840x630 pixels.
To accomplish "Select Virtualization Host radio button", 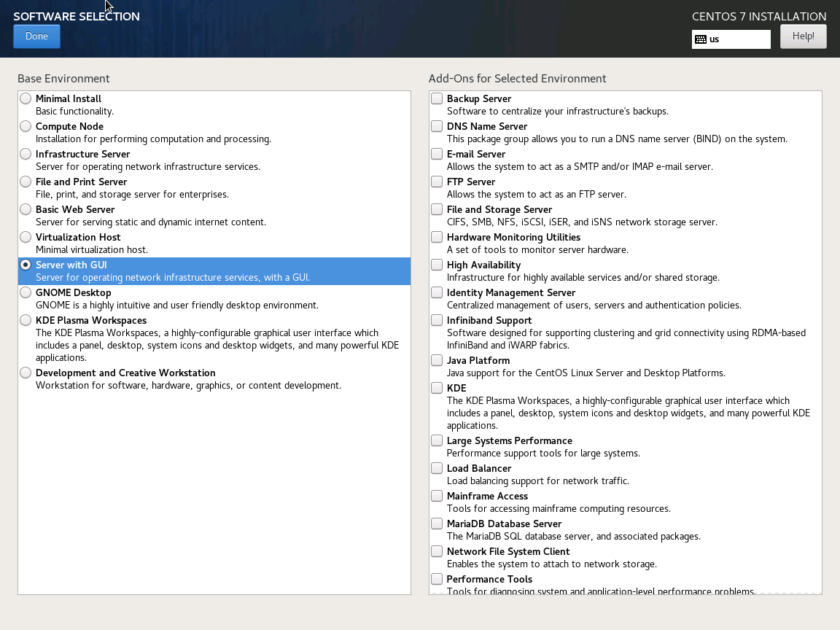I will (x=26, y=237).
